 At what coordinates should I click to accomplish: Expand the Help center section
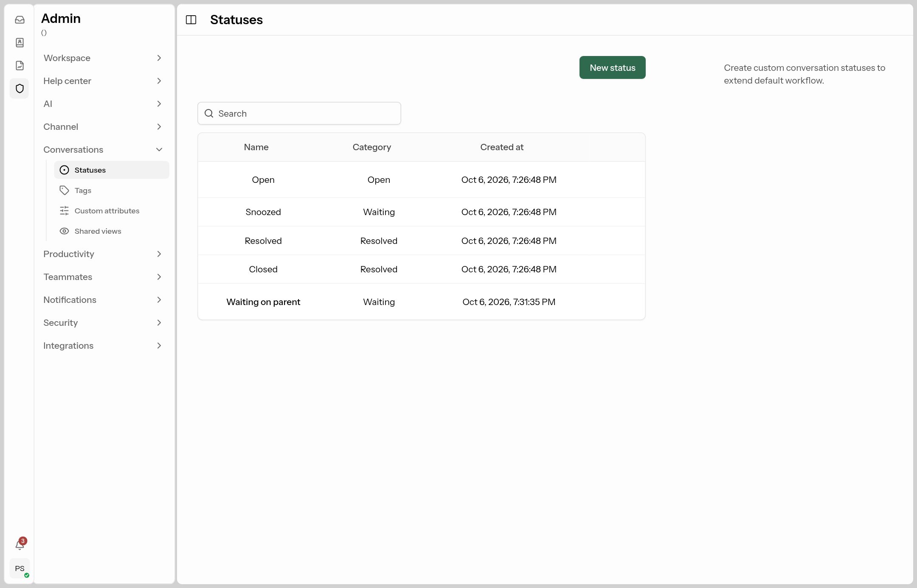(x=103, y=81)
